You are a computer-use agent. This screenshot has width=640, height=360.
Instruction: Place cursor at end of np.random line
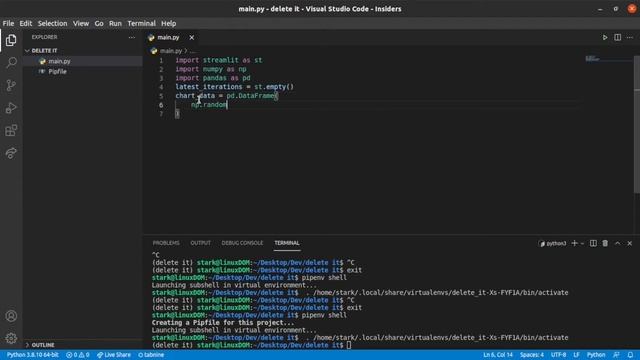pyautogui.click(x=227, y=105)
